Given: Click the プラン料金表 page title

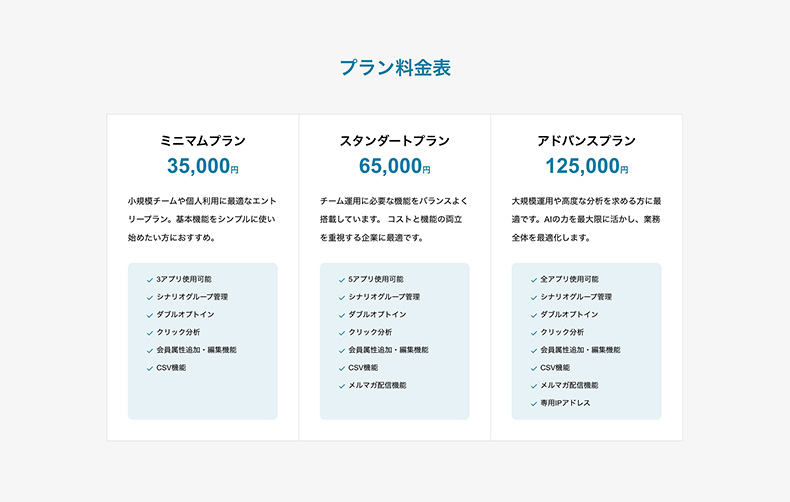Looking at the screenshot, I should coord(395,68).
